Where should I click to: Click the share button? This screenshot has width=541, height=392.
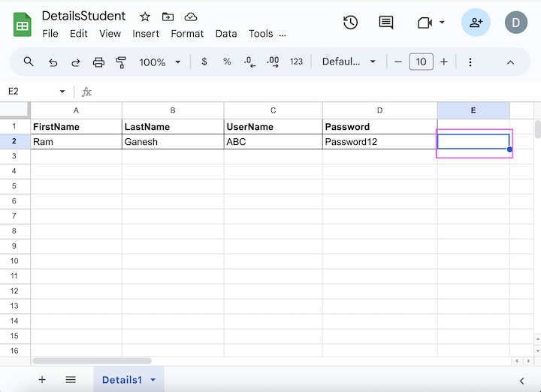476,23
